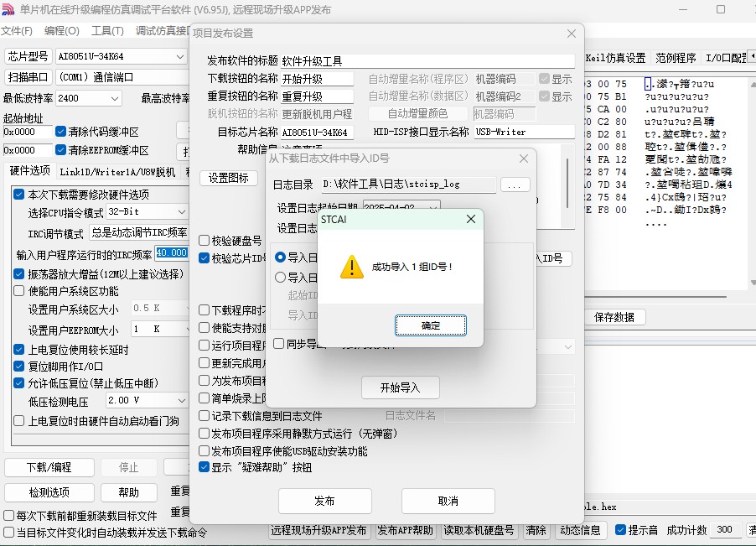Image resolution: width=756 pixels, height=546 pixels.
Task: Click the 帮助 button in main window
Action: [129, 492]
